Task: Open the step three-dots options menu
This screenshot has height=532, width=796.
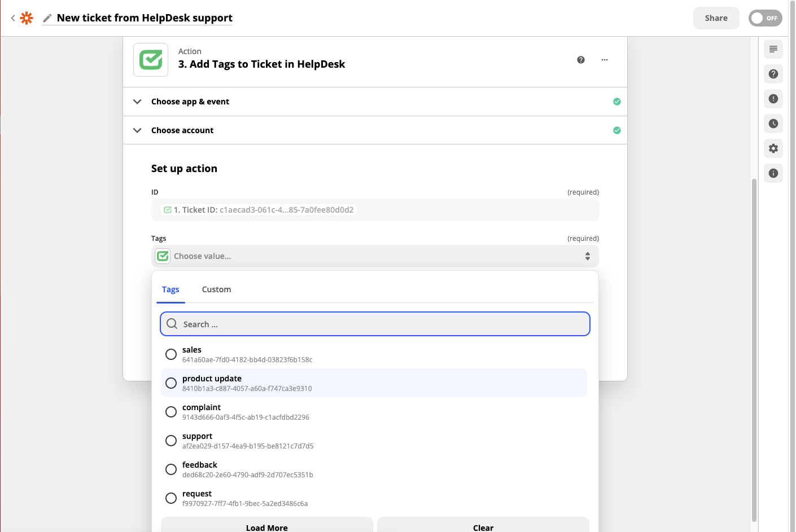Action: tap(605, 60)
